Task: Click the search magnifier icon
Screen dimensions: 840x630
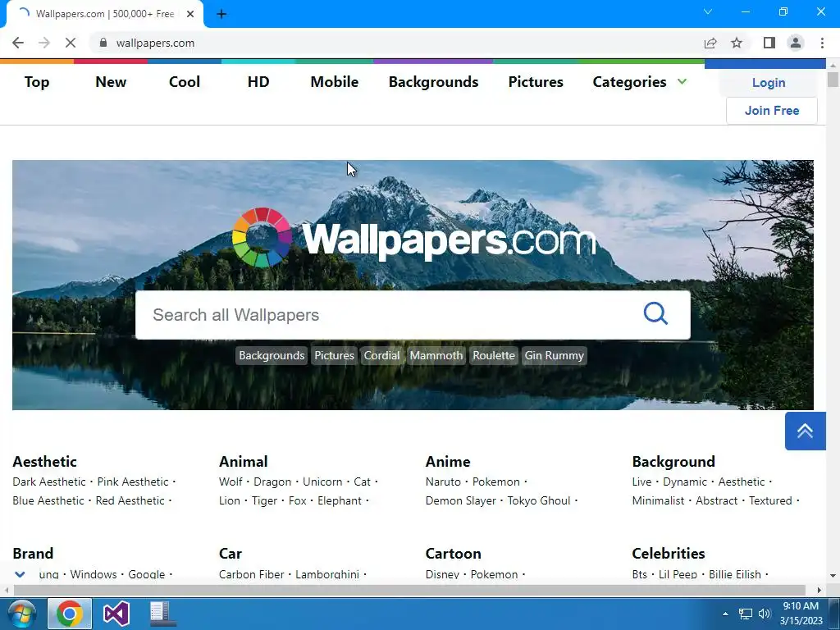Action: pyautogui.click(x=655, y=313)
